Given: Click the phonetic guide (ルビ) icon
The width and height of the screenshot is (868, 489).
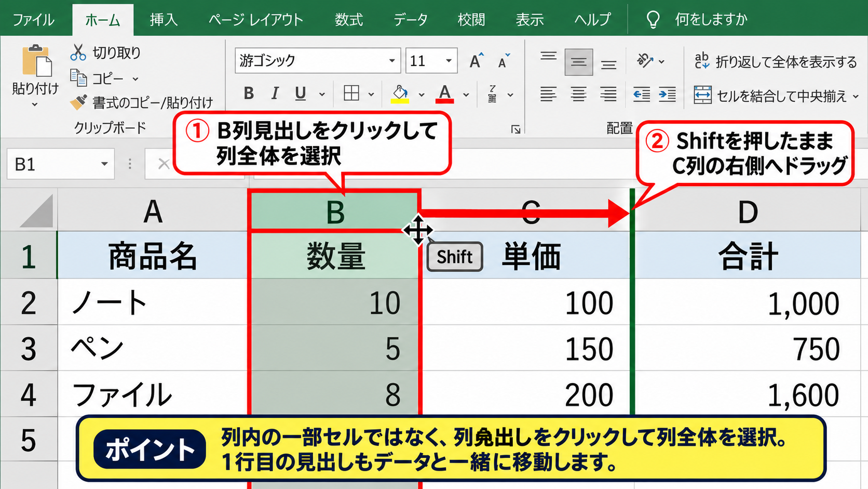Looking at the screenshot, I should coord(492,94).
